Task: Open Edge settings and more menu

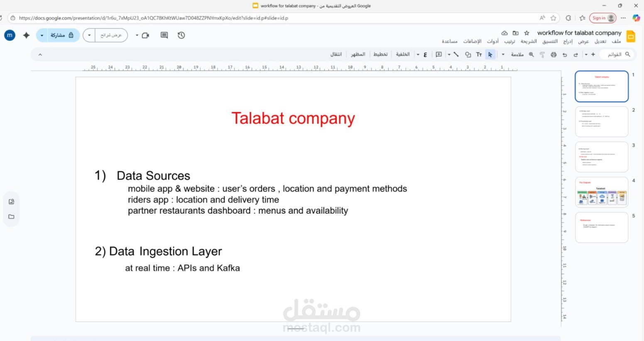Action: [623, 18]
